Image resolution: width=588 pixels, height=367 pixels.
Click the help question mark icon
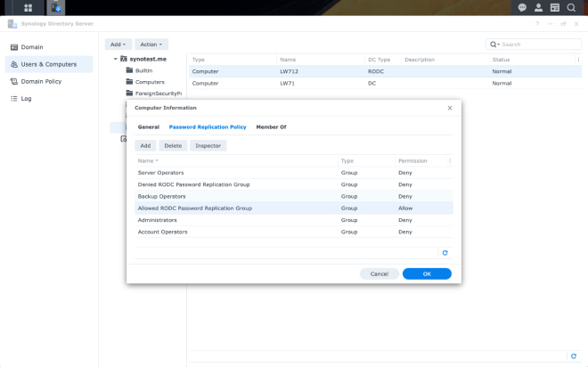537,24
